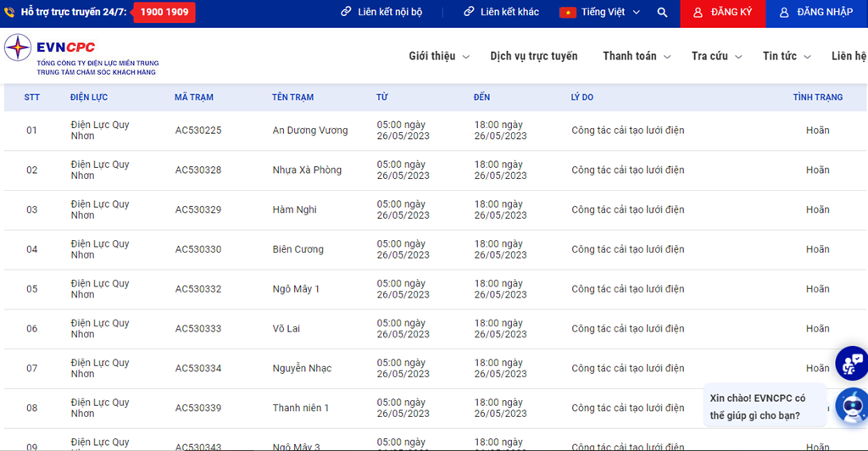Screen dimensions: 868x451
Task: Expand the Giới thiệu menu
Action: (438, 56)
